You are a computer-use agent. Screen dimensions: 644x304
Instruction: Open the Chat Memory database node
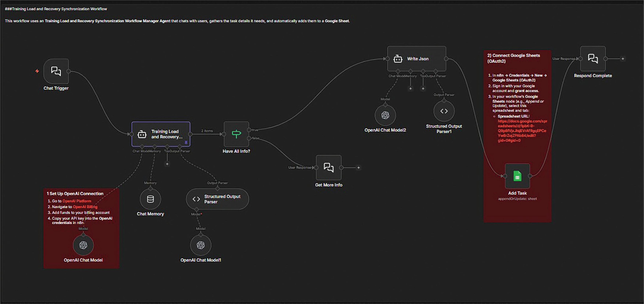pos(150,199)
